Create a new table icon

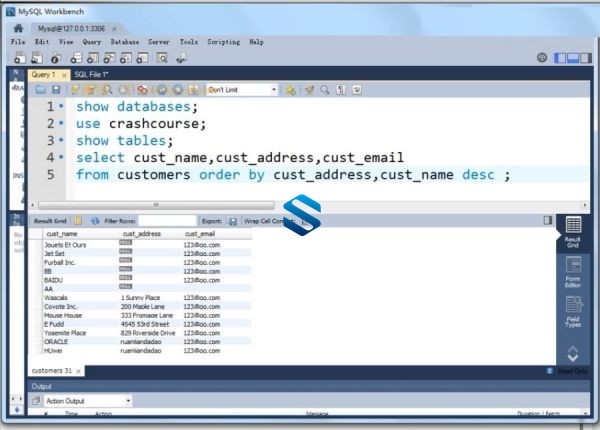(93, 58)
